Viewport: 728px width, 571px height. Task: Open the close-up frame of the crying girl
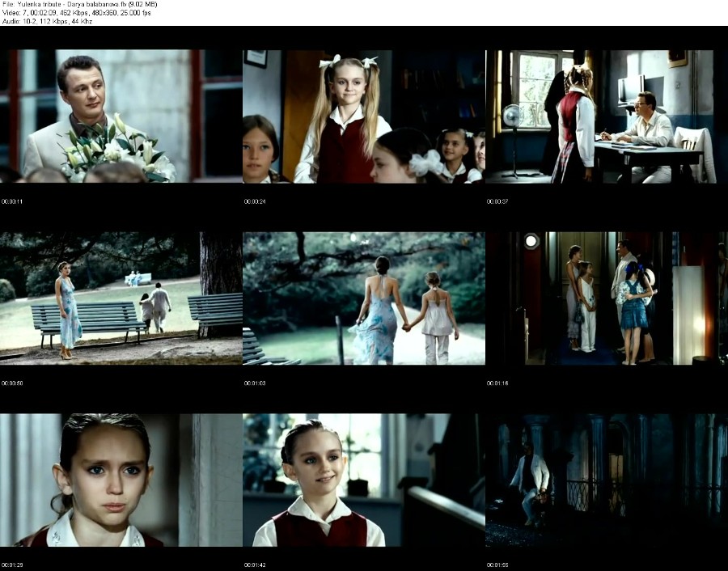pyautogui.click(x=121, y=480)
